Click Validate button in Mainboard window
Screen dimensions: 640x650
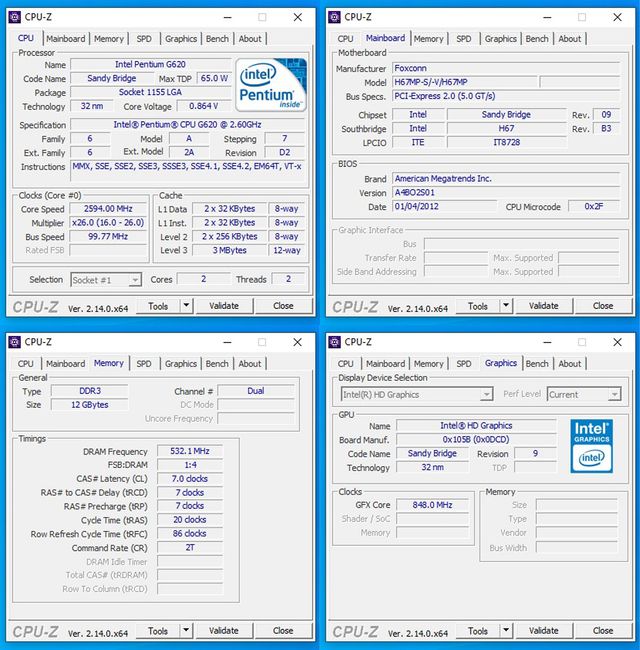[543, 306]
